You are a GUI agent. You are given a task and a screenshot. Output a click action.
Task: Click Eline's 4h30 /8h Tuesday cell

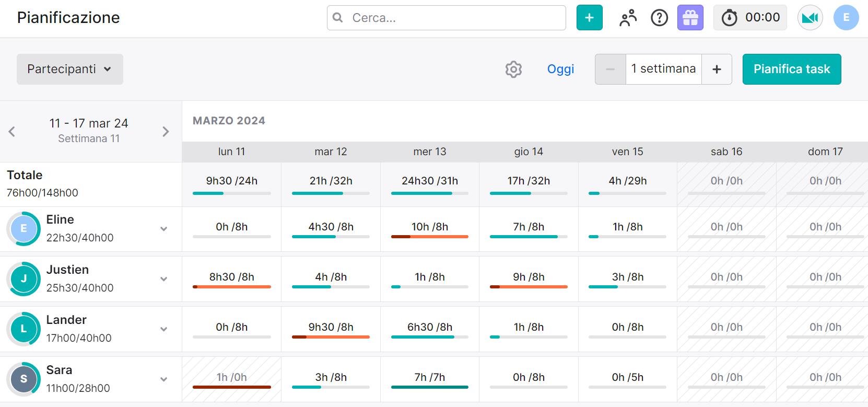click(x=331, y=229)
